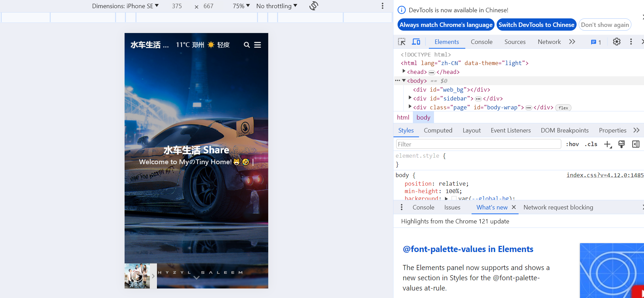The image size is (644, 298).
Task: Click the search icon on the webpage
Action: (x=247, y=45)
